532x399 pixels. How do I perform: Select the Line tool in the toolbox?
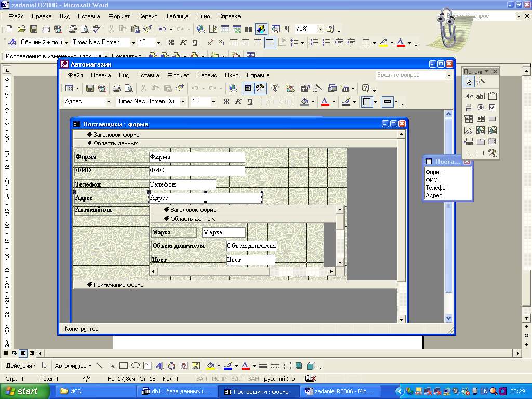(469, 153)
